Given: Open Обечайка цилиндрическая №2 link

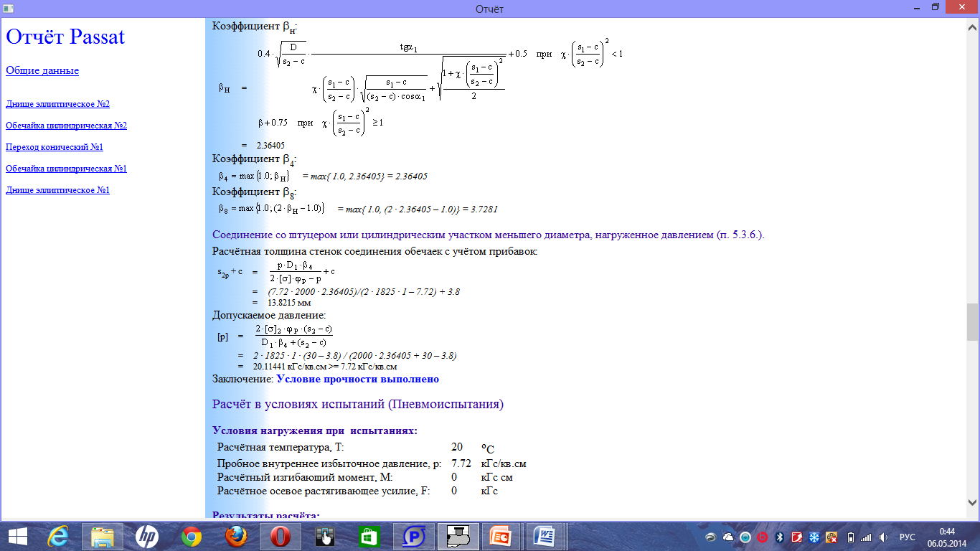Looking at the screenshot, I should pos(66,126).
